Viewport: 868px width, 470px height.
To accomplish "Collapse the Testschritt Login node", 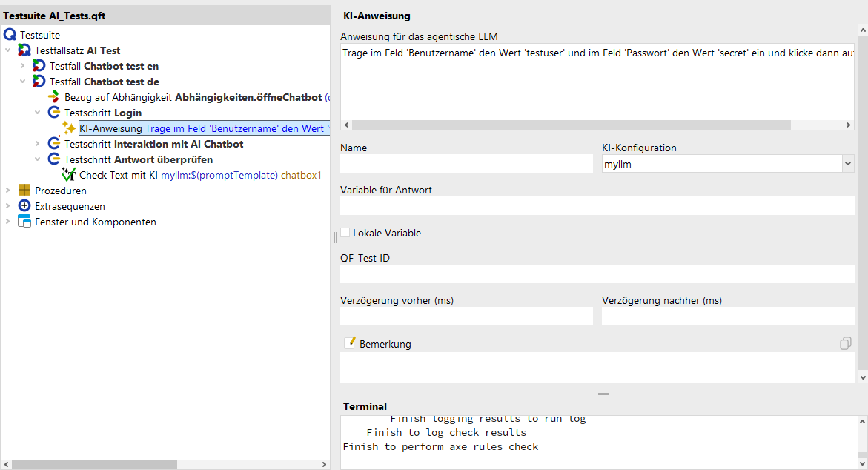I will [x=37, y=113].
